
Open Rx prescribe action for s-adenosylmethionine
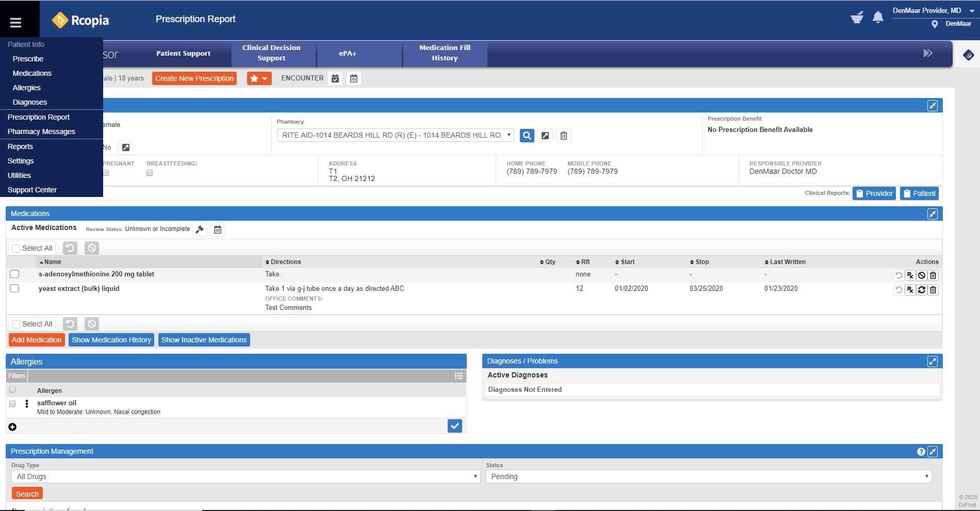coord(910,275)
